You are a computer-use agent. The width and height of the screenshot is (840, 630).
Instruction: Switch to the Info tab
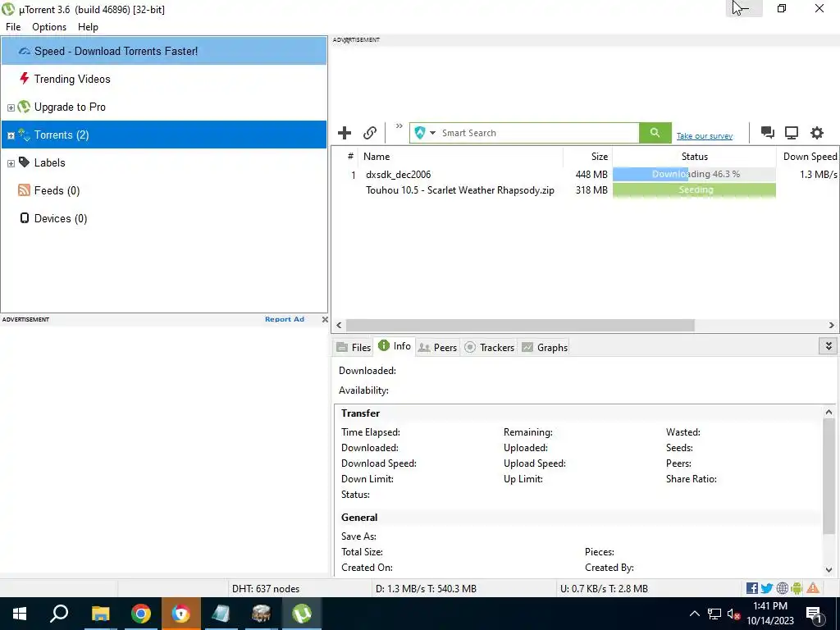(395, 346)
